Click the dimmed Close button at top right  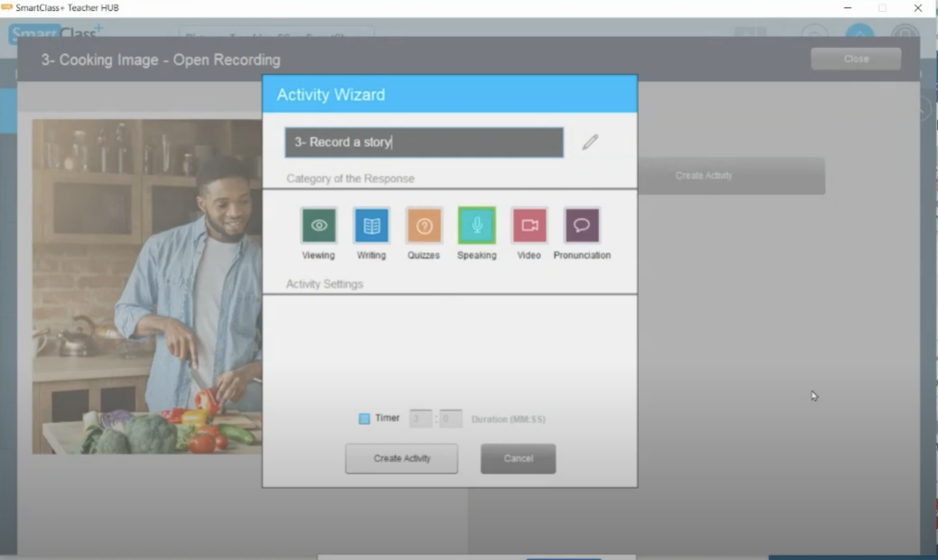tap(856, 59)
